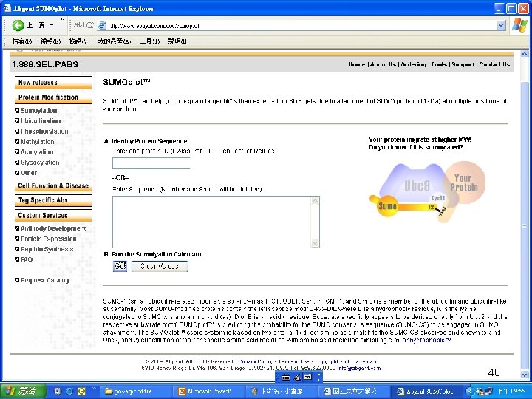
Task: Open the second menu (E) in the menu bar
Action: click(x=50, y=41)
